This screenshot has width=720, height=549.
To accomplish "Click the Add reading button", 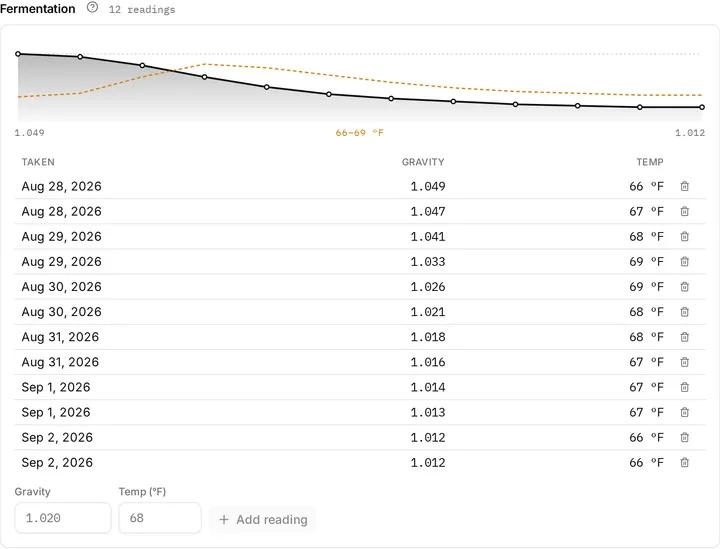I will click(263, 520).
